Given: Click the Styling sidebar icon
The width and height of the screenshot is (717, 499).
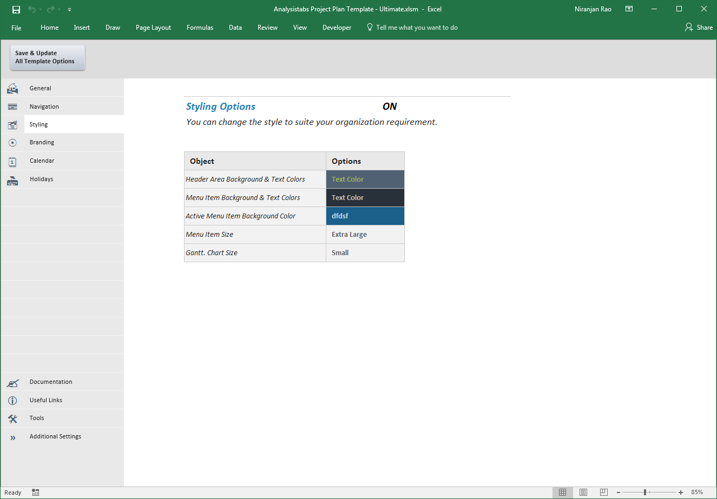Looking at the screenshot, I should click(x=13, y=125).
